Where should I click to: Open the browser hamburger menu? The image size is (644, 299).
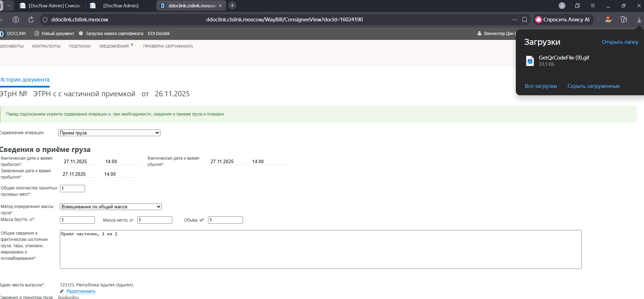[593, 6]
